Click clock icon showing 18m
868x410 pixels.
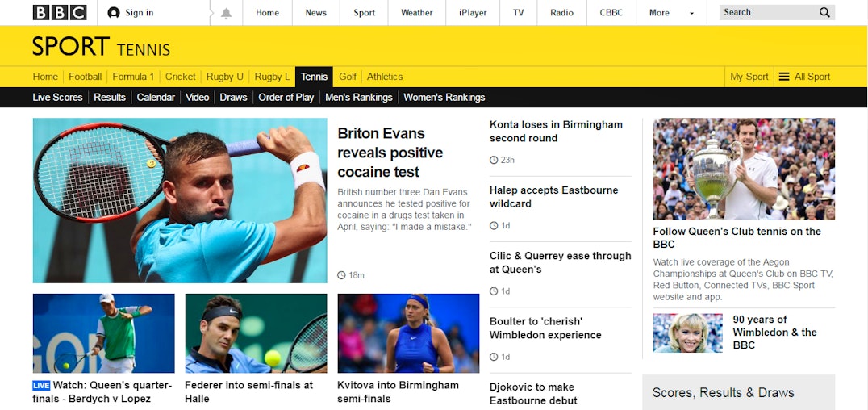(x=341, y=275)
